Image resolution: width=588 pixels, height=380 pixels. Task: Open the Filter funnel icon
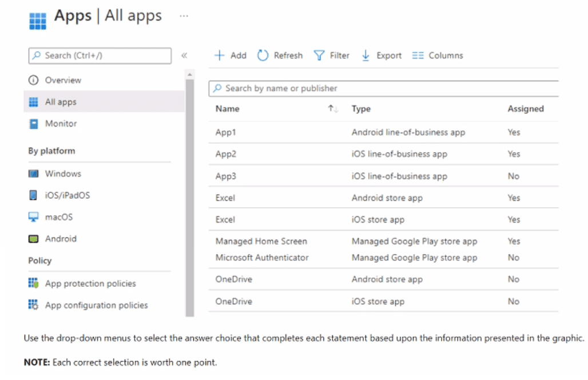[x=319, y=56]
